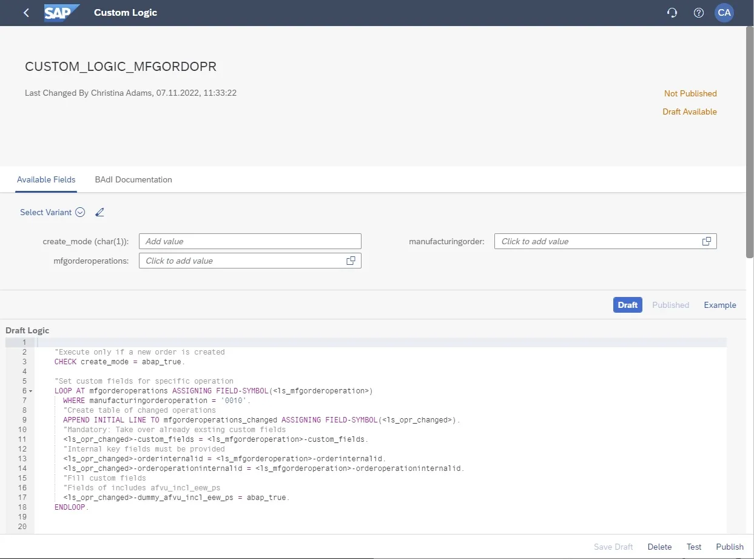The height and width of the screenshot is (560, 754).
Task: Click the create_mode Add value field
Action: 250,241
